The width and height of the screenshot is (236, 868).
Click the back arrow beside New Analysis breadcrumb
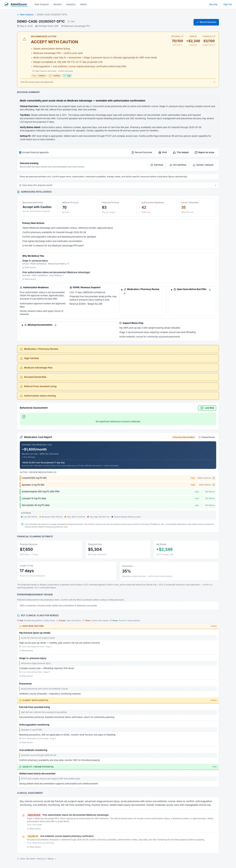tap(18, 15)
